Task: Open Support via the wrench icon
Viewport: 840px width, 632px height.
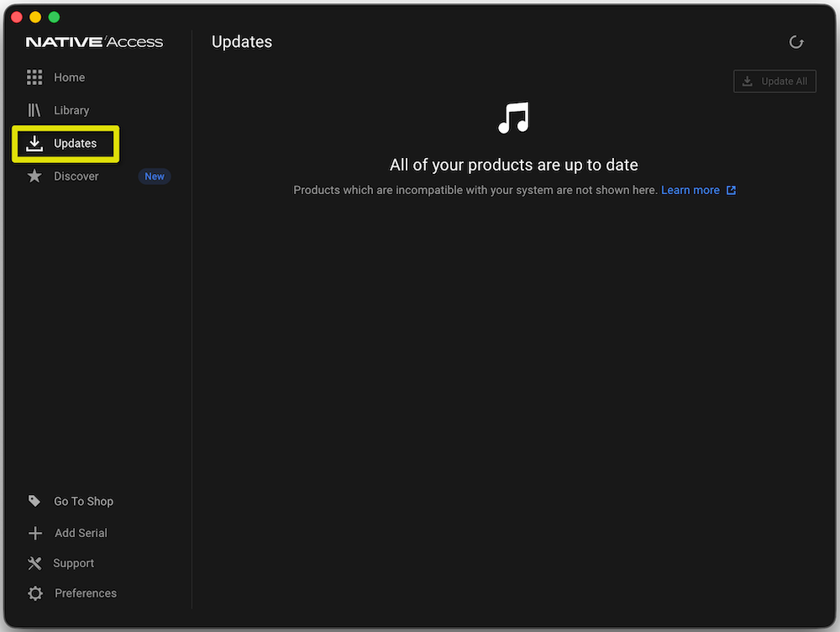Action: pyautogui.click(x=34, y=562)
